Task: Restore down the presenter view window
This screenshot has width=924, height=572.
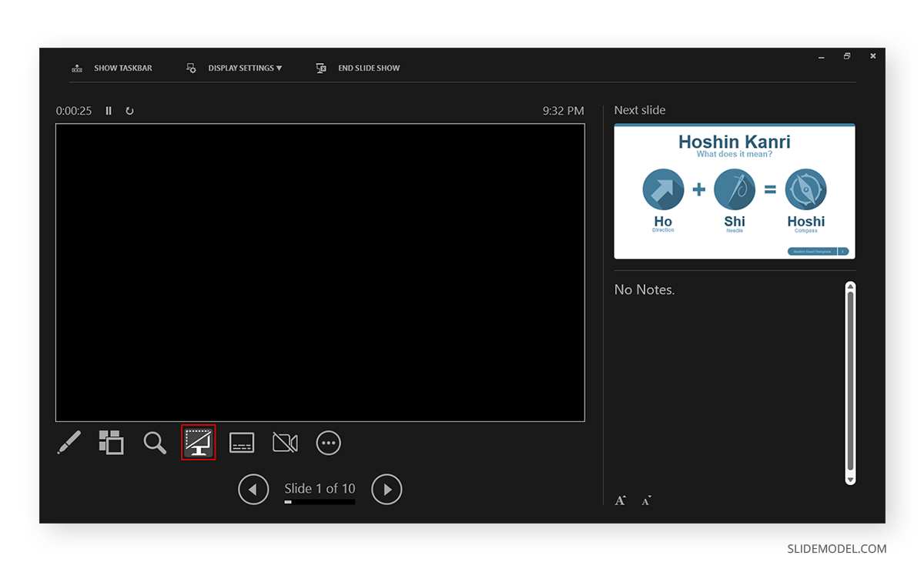Action: coord(847,56)
